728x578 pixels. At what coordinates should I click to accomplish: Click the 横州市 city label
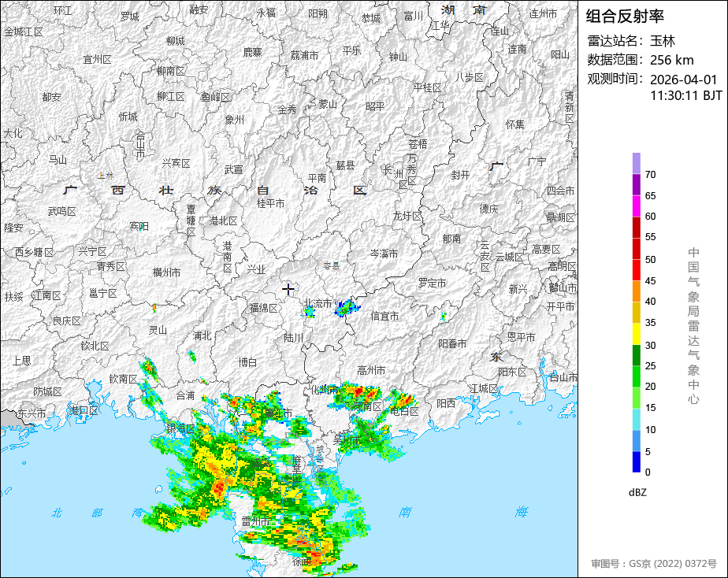166,272
